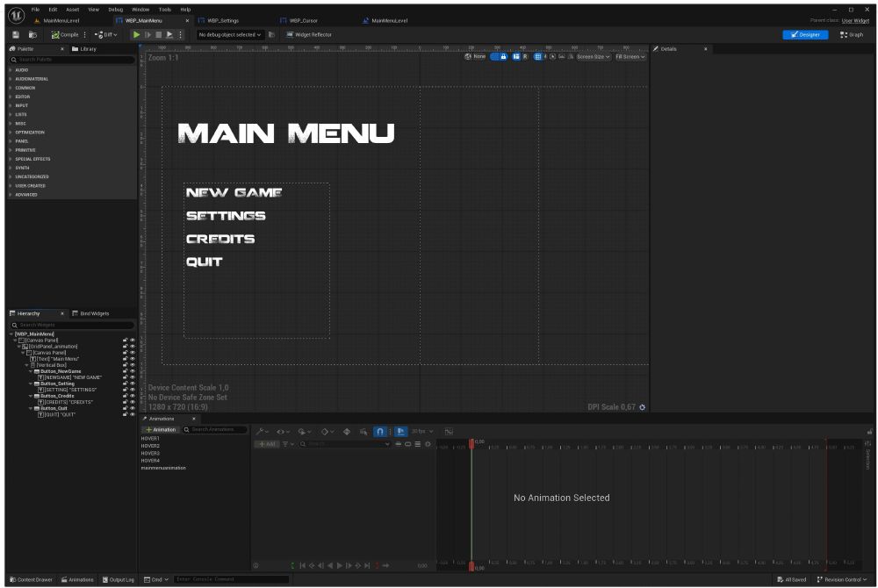Open the sequencer view options eye menu
The height and width of the screenshot is (588, 878).
(283, 432)
